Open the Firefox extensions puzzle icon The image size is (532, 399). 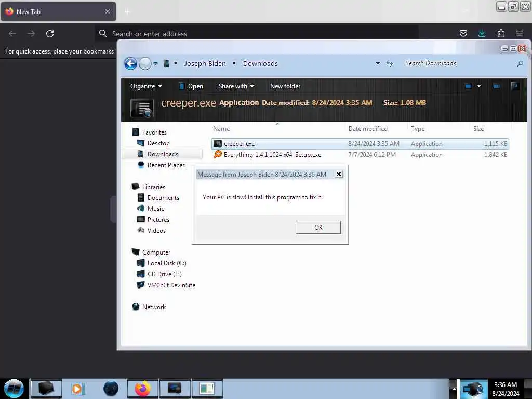click(501, 33)
